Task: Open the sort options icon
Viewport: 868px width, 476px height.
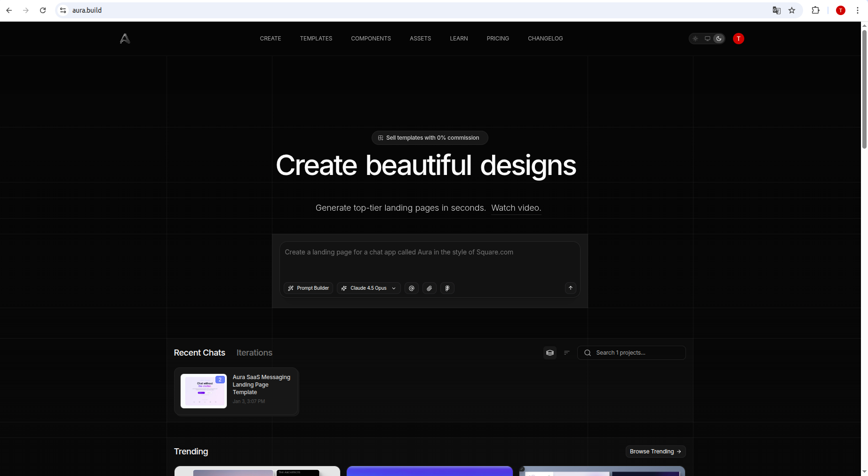Action: (566, 352)
